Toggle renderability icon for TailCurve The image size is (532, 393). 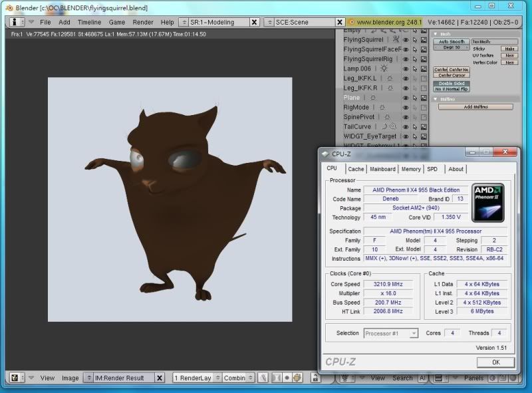tap(424, 126)
